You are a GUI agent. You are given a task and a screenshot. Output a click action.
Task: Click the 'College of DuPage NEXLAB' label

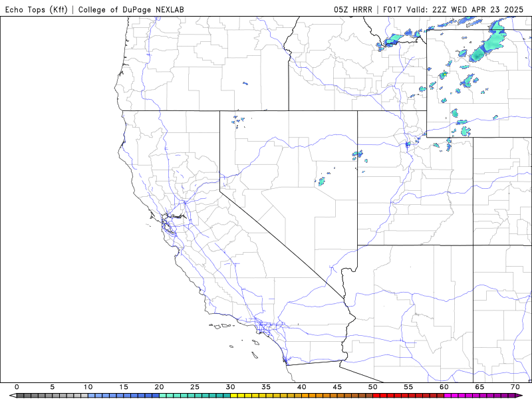pyautogui.click(x=131, y=9)
